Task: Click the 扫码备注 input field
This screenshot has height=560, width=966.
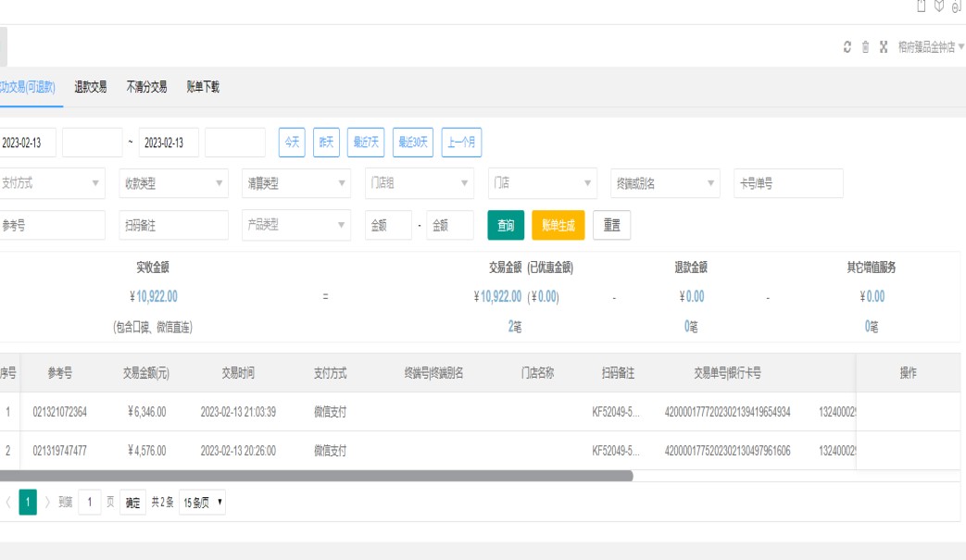Action: tap(173, 225)
